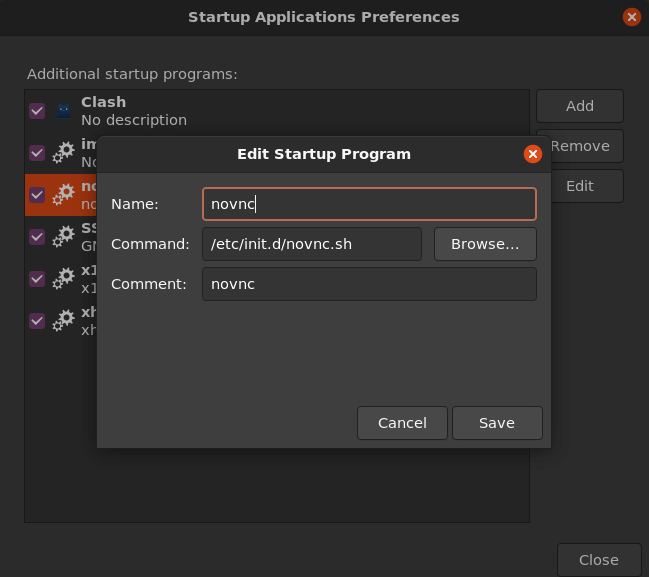Toggle the checkbox in the fifth list row
Screen dimensions: 649x577
(x=37, y=279)
